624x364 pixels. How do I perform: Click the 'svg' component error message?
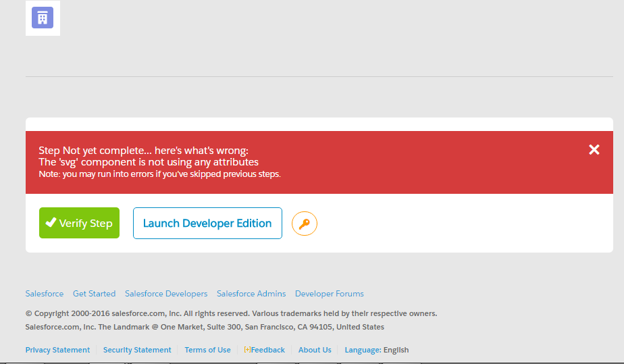149,162
